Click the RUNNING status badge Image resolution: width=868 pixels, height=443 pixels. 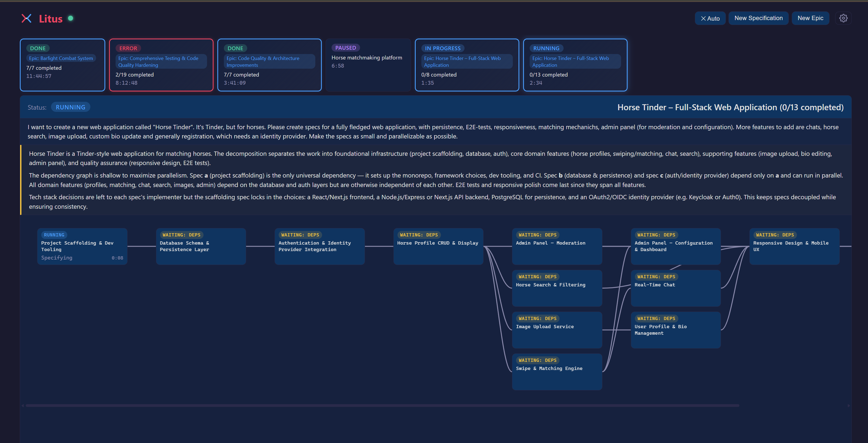click(71, 107)
